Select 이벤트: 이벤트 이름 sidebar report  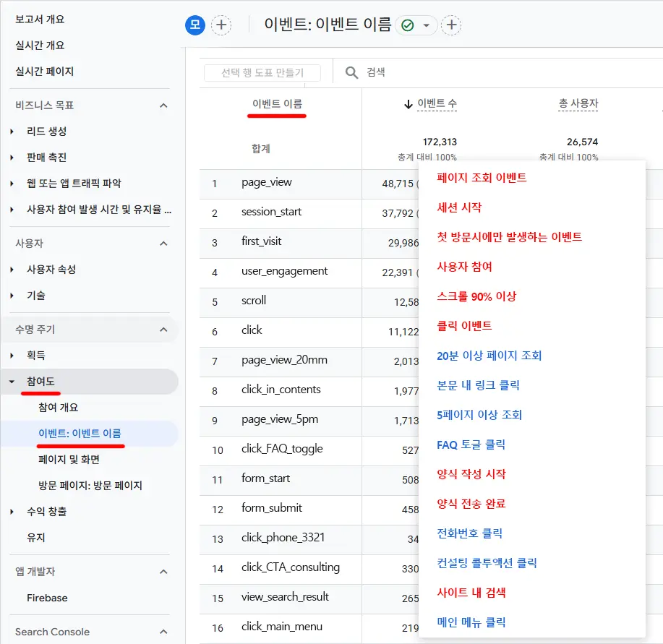coord(80,434)
